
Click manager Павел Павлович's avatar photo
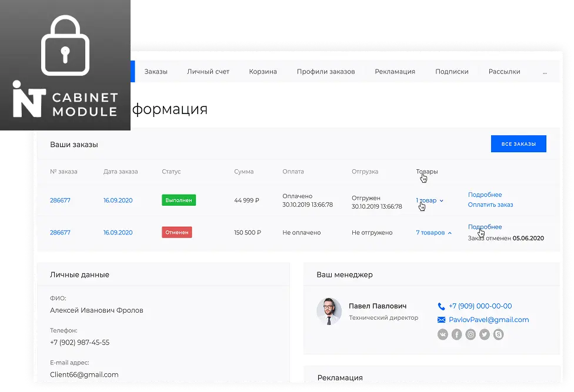[329, 311]
